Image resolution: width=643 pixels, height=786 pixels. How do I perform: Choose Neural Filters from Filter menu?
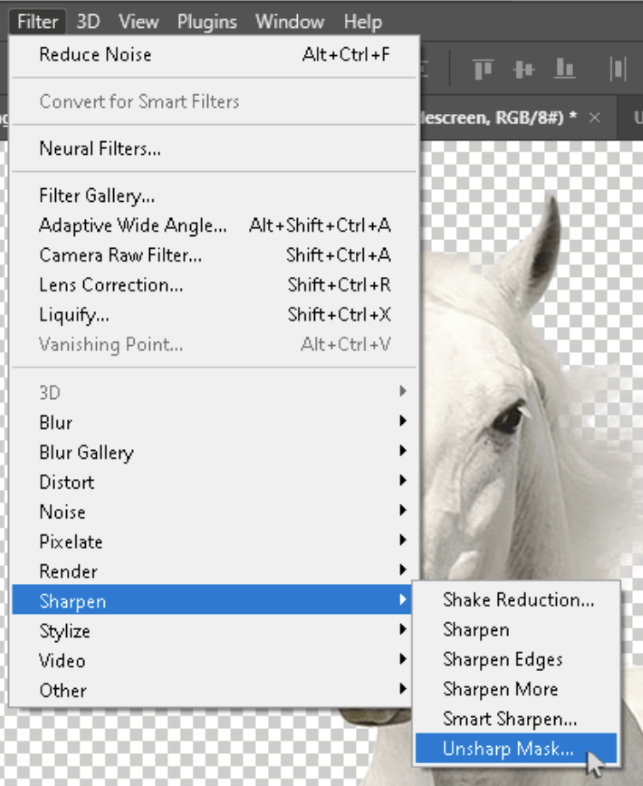pyautogui.click(x=214, y=149)
